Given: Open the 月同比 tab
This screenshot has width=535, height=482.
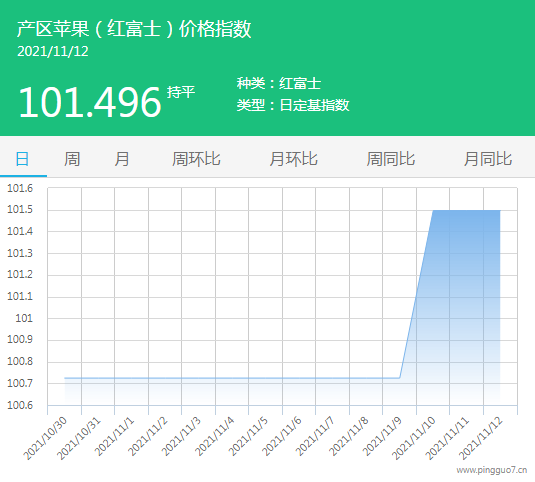Looking at the screenshot, I should tap(488, 159).
